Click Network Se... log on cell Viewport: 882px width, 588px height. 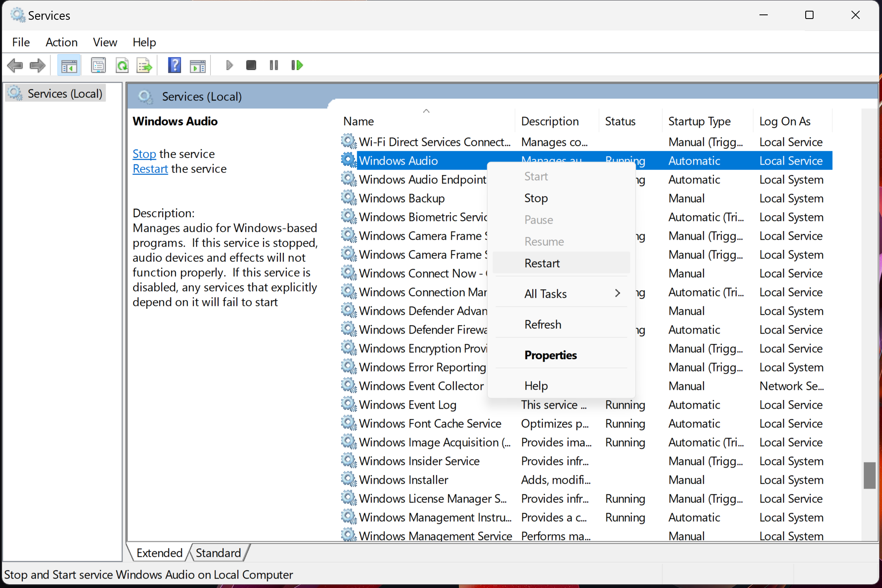792,386
